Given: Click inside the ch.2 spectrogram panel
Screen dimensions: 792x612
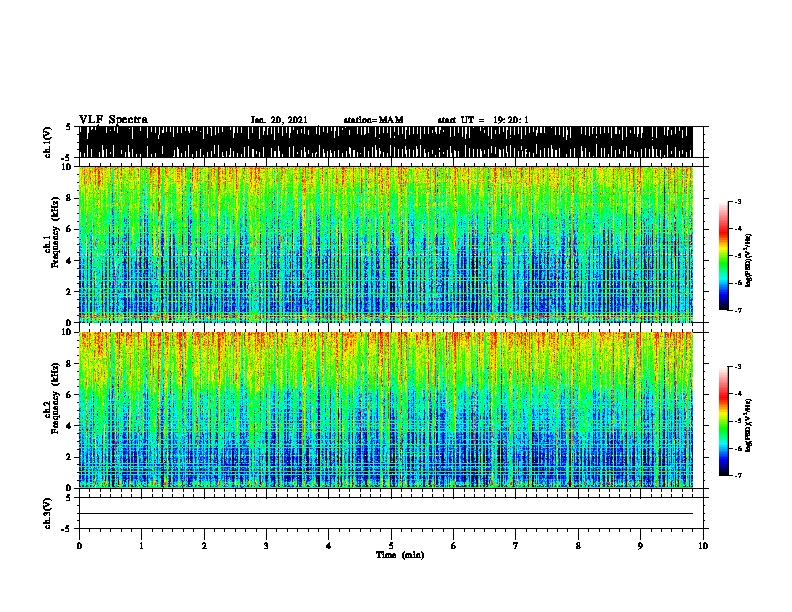Looking at the screenshot, I should (386, 410).
